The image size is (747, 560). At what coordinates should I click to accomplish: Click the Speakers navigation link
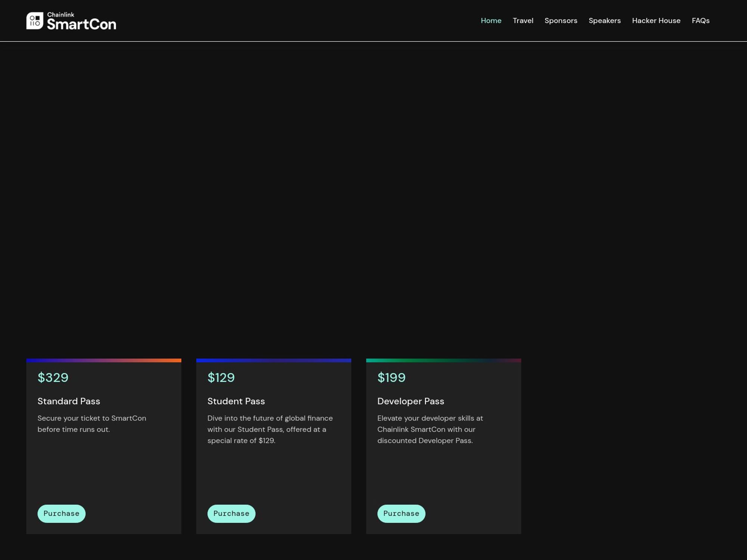point(605,21)
